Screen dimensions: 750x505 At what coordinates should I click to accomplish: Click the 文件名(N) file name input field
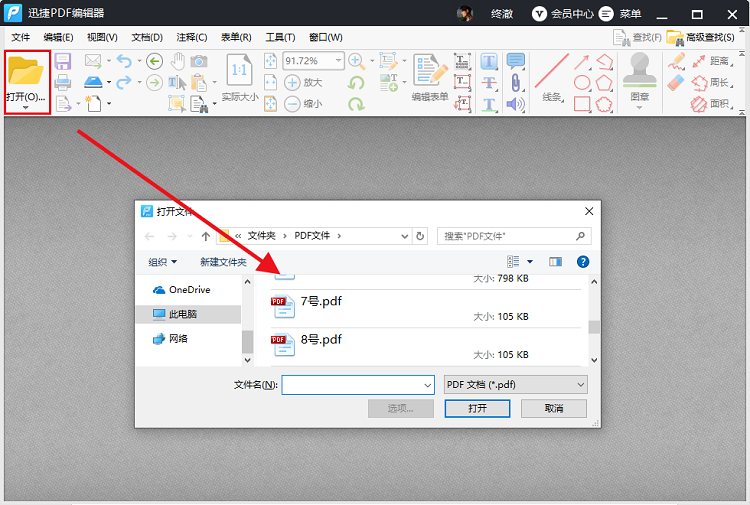point(358,385)
